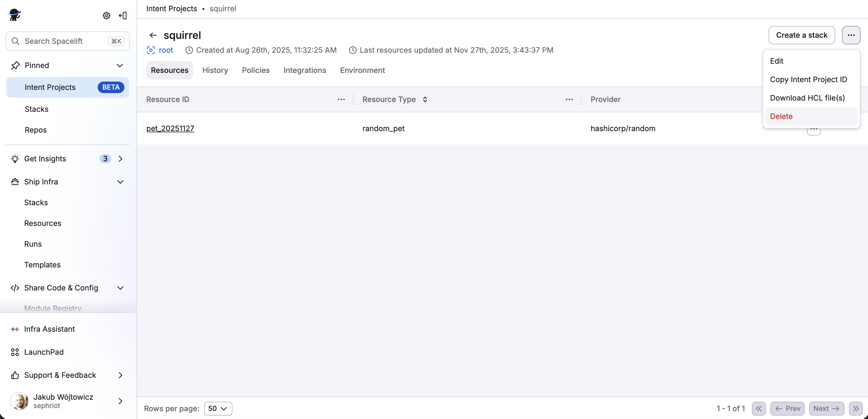Open Spacelift settings via the gear icon

click(x=107, y=16)
